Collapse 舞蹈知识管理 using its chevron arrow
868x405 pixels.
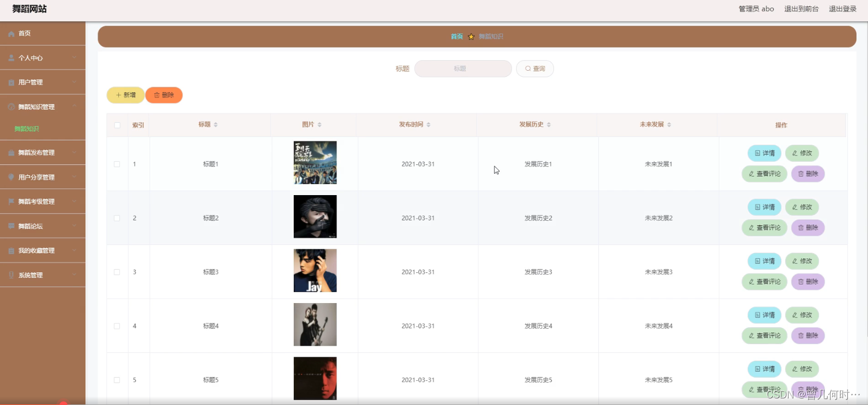tap(74, 106)
